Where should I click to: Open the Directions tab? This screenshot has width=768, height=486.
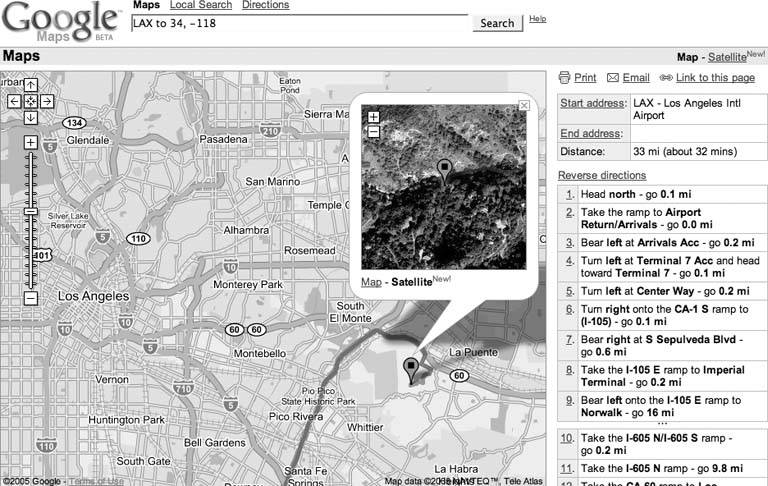(265, 6)
